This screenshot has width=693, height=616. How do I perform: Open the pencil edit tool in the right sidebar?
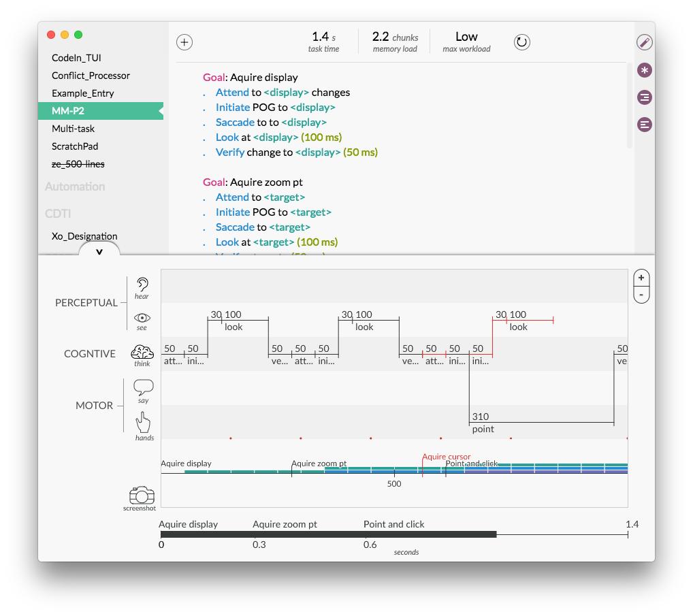(644, 42)
